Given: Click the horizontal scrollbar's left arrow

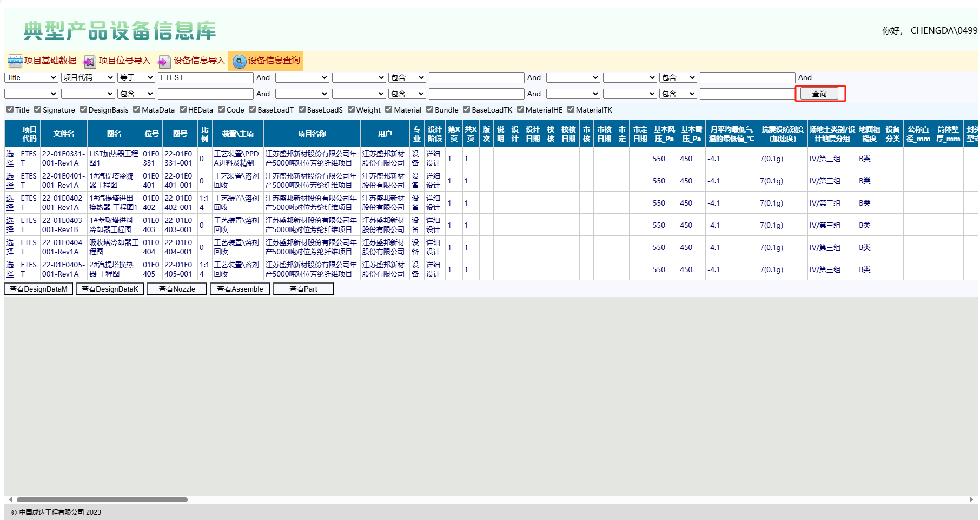Looking at the screenshot, I should pyautogui.click(x=10, y=499).
